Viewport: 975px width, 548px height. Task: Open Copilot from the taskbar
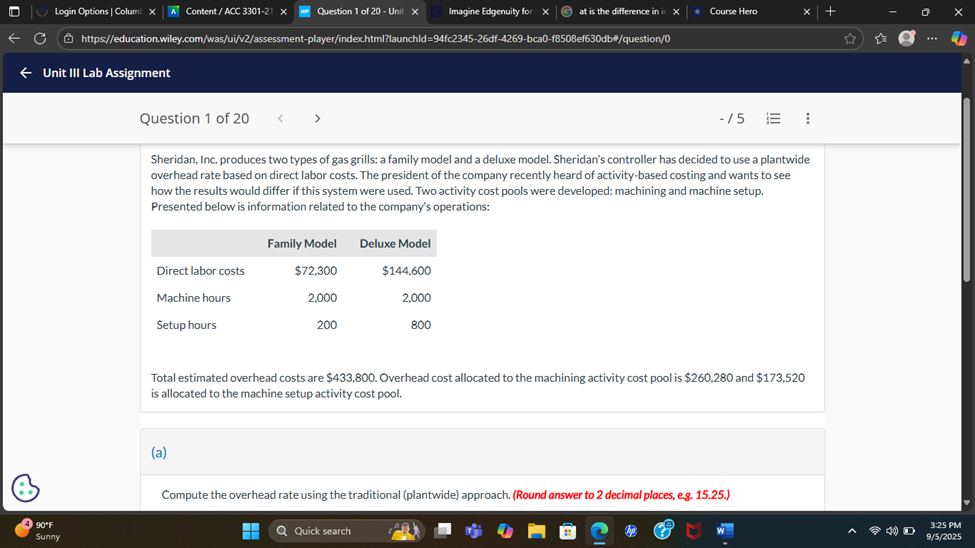pyautogui.click(x=505, y=531)
